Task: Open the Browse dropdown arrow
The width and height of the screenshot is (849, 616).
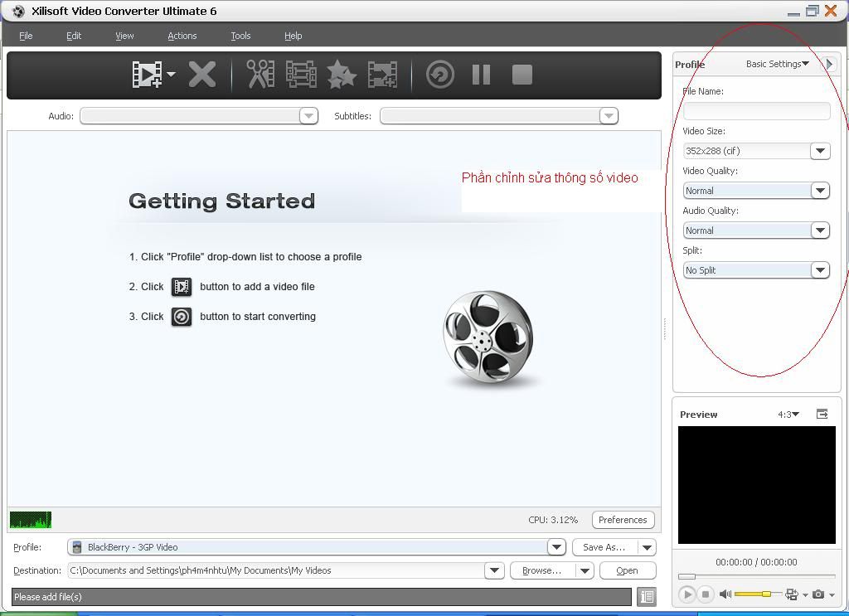Action: tap(585, 570)
